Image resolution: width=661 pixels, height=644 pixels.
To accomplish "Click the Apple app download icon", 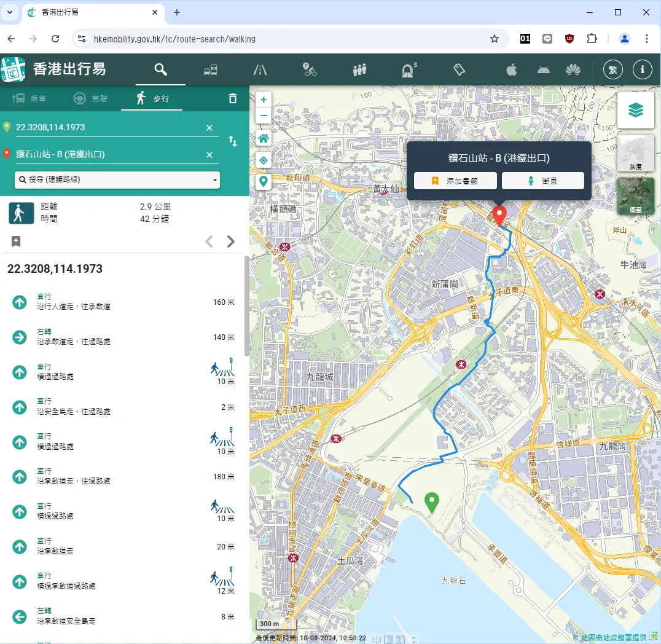I will coord(511,69).
